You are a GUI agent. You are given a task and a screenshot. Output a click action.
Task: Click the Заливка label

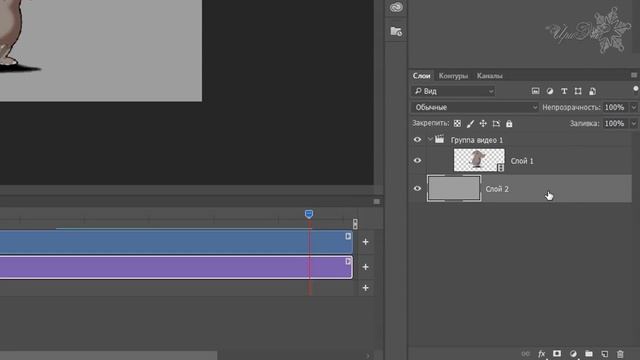[x=584, y=123]
